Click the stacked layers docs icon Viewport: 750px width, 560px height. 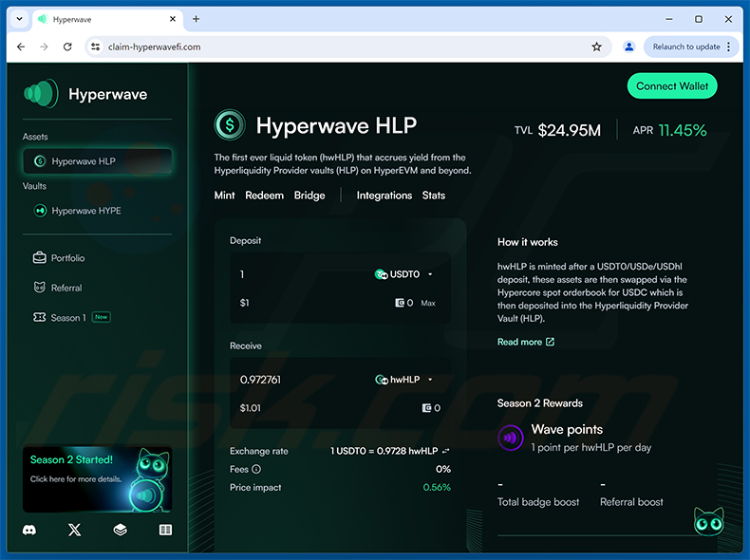pyautogui.click(x=120, y=530)
